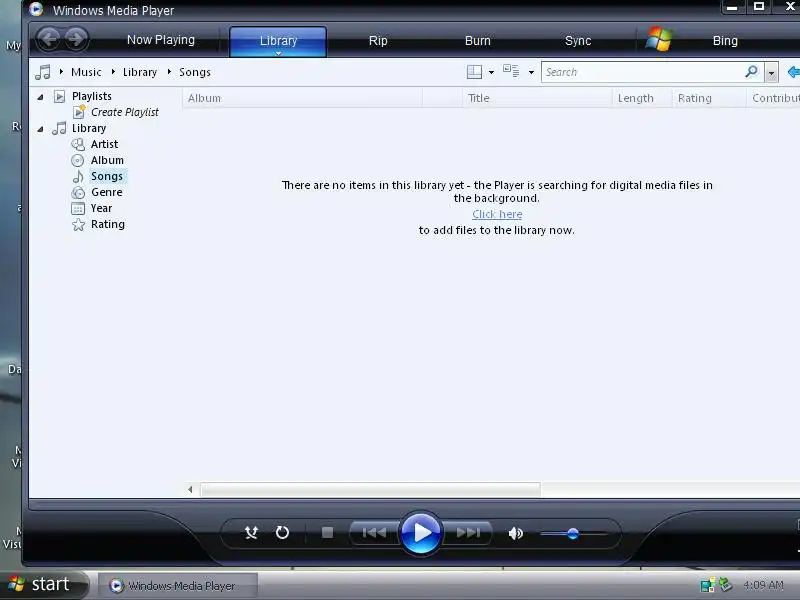Screen dimensions: 800x600
Task: Open the Burn tab
Action: [478, 41]
